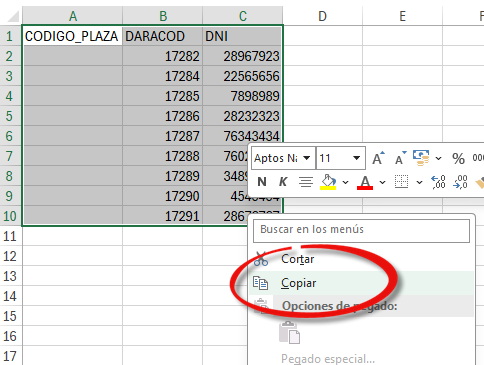Increase font size with large A icon

point(378,158)
